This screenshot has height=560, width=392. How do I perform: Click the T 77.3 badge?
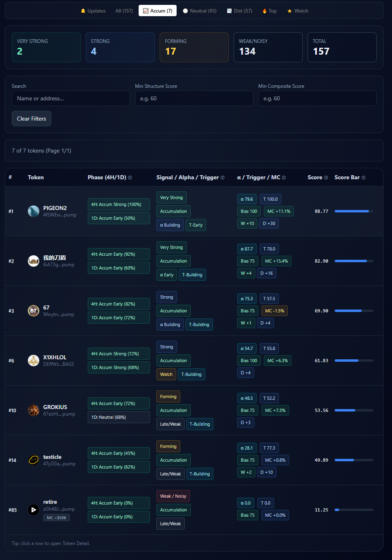point(269,448)
